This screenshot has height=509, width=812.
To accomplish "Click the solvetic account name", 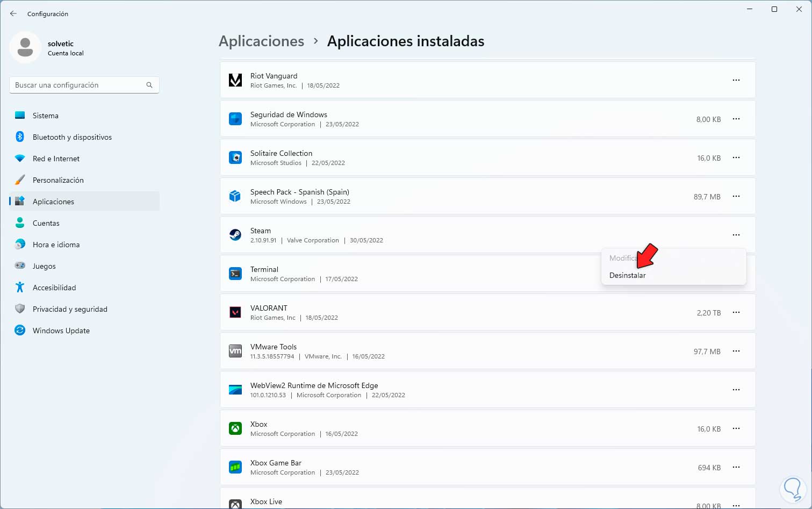I will 61,44.
